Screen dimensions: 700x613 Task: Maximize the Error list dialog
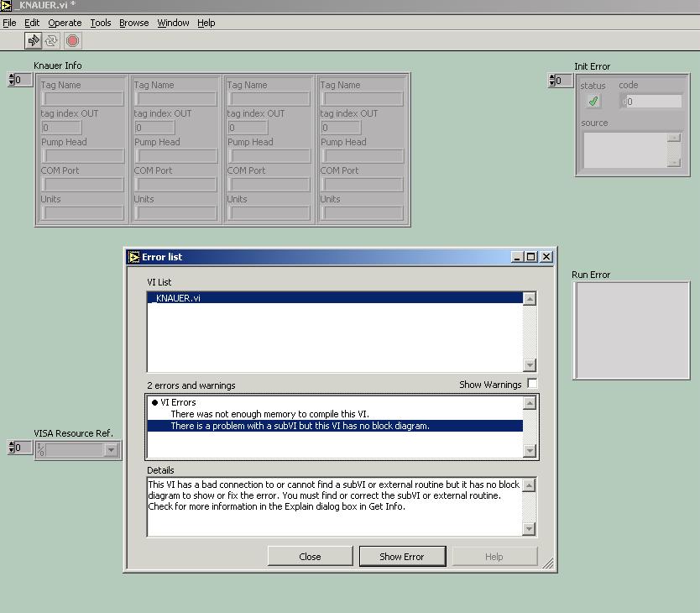(530, 257)
